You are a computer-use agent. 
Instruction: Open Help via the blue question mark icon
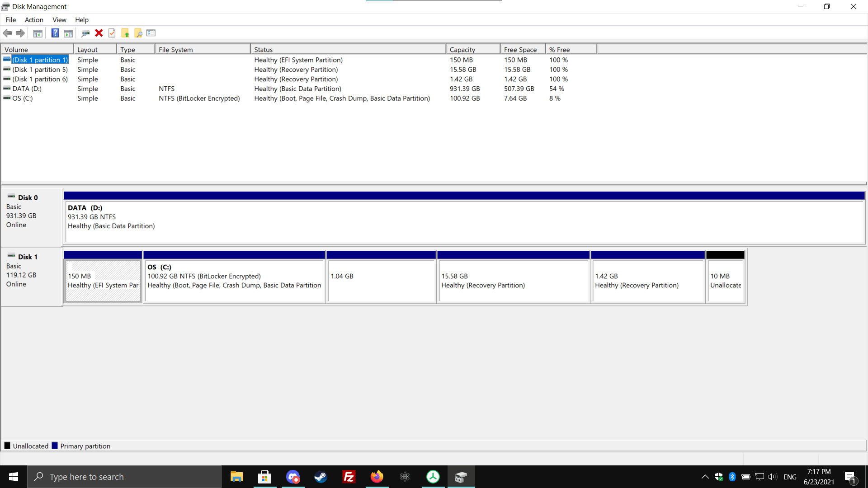tap(55, 33)
